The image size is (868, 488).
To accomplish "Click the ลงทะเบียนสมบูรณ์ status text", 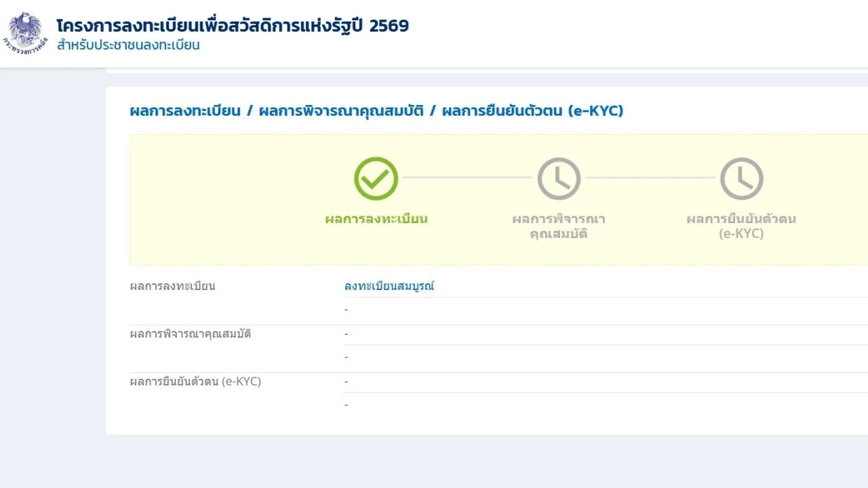I will click(x=389, y=286).
